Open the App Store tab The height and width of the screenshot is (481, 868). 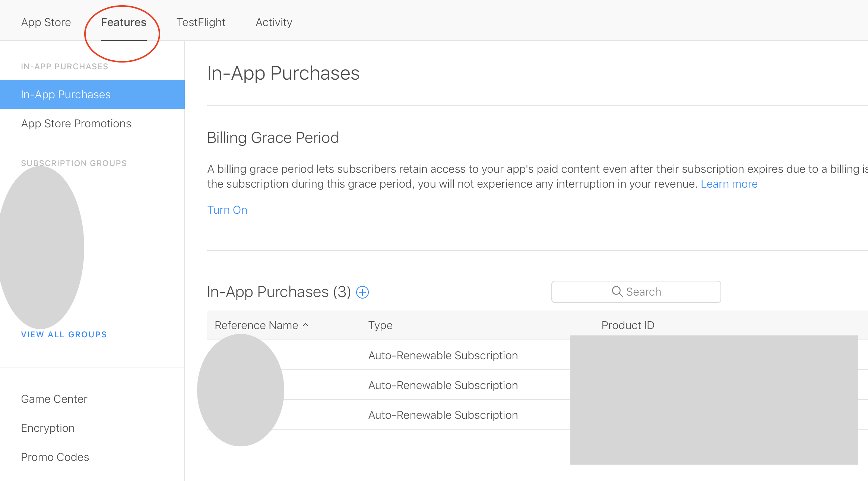(x=46, y=22)
